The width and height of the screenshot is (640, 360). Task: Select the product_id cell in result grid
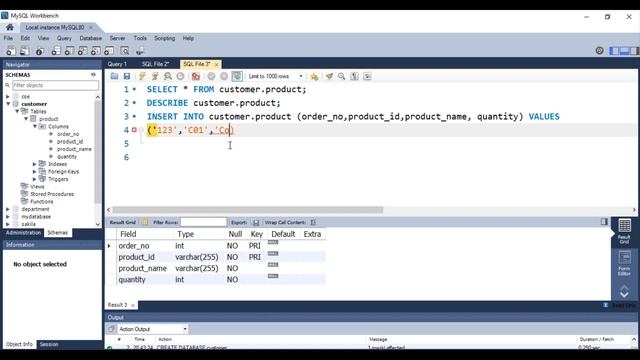click(136, 257)
